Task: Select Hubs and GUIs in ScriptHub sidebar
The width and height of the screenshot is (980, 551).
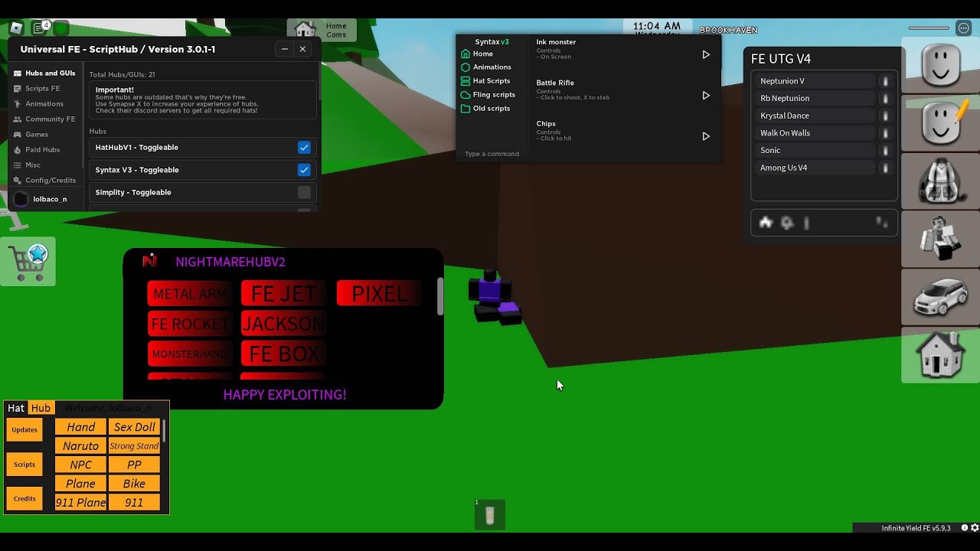Action: (x=44, y=73)
